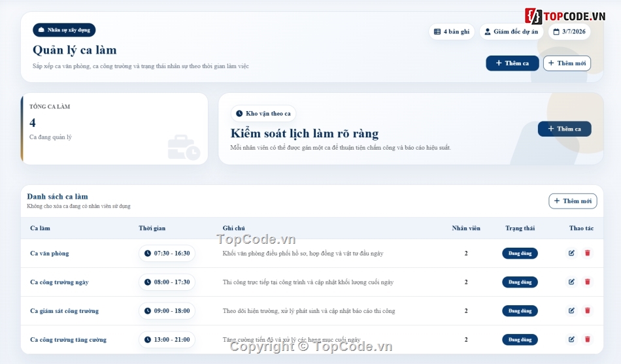Click the helmet icon in Nhân sự xây dựng badge
621x364 pixels.
41,30
